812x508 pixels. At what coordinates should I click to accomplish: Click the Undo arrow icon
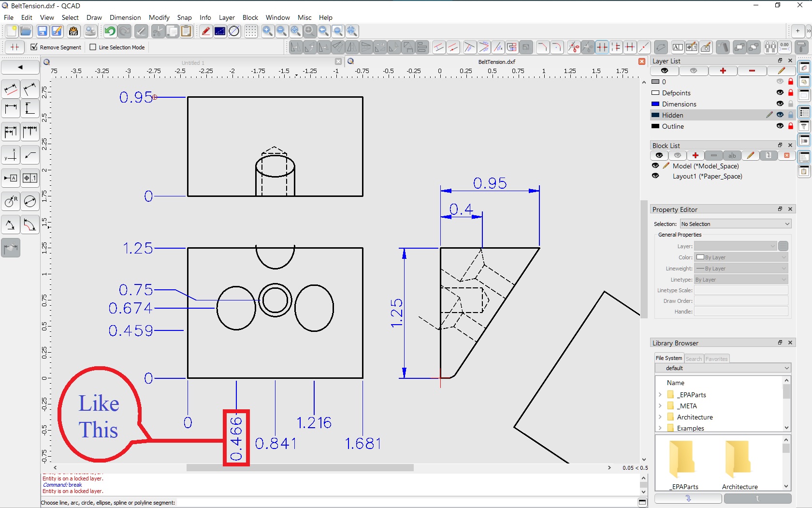(110, 31)
